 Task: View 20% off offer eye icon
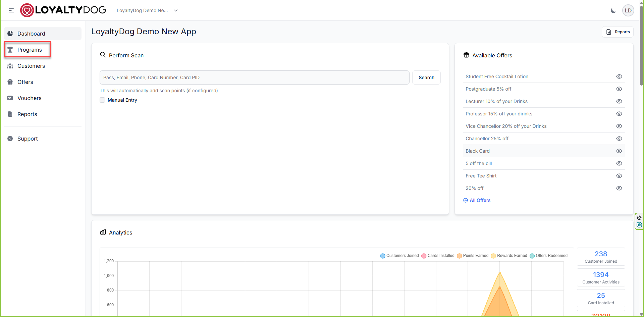tap(619, 188)
